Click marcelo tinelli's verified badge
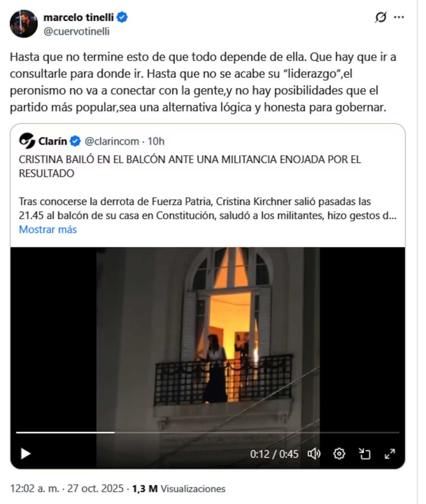426x504 pixels. pos(122,17)
